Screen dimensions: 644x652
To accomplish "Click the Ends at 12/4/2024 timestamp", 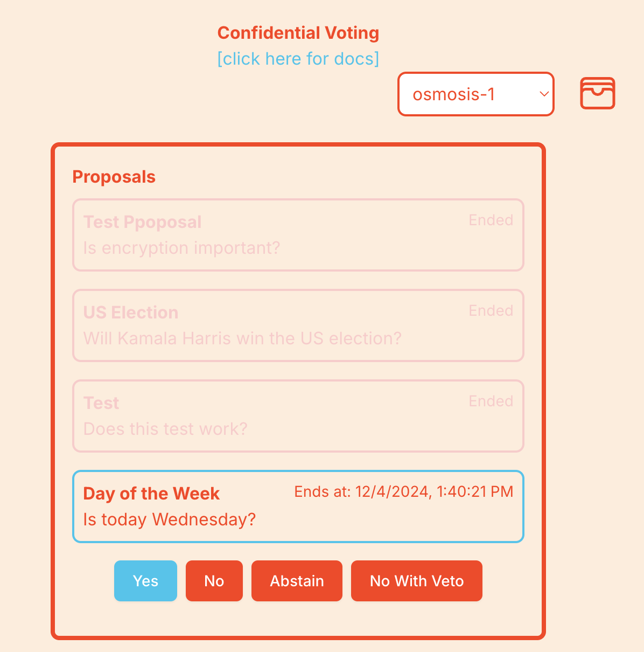I will 403,491.
